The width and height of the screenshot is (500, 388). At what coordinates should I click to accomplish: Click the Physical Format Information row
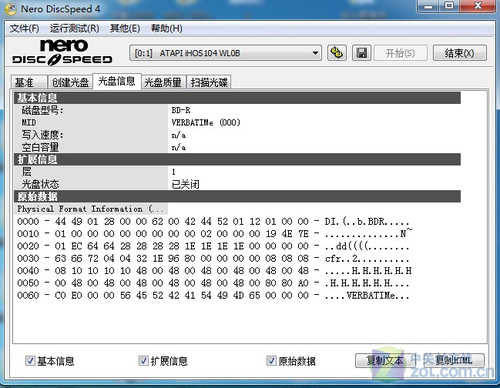pos(91,209)
